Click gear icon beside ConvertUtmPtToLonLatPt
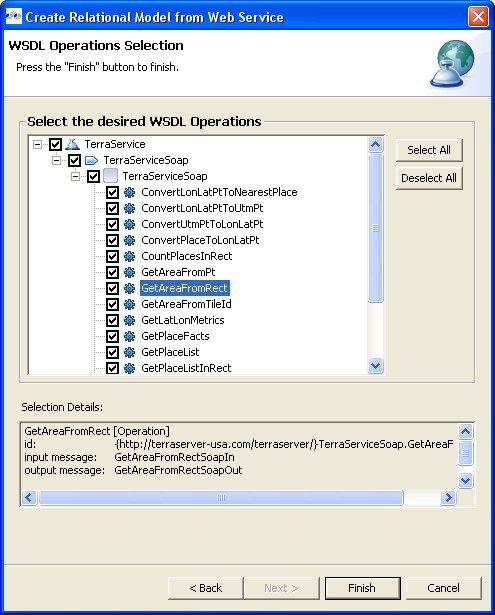 pos(129,224)
